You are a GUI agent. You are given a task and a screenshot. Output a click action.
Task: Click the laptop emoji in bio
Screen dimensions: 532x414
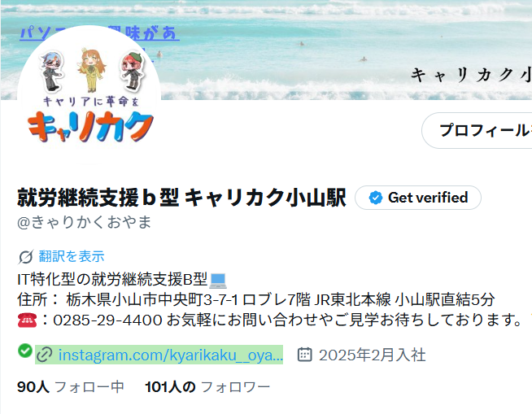click(x=218, y=281)
